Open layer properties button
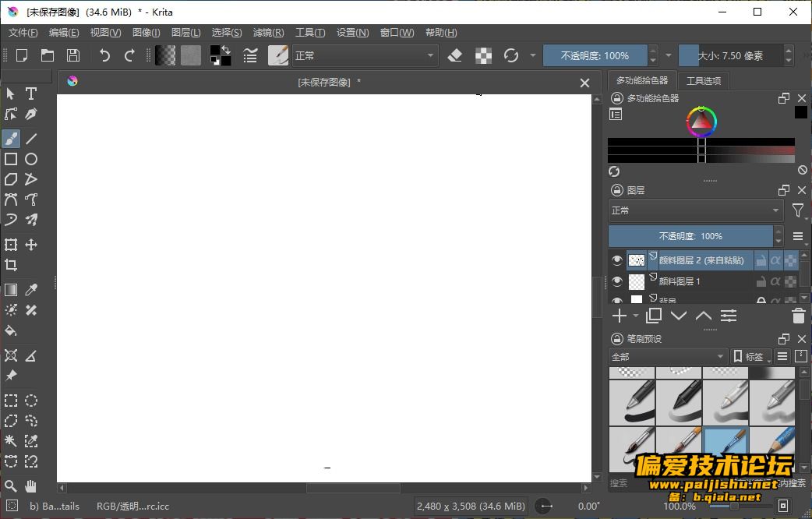 [728, 316]
